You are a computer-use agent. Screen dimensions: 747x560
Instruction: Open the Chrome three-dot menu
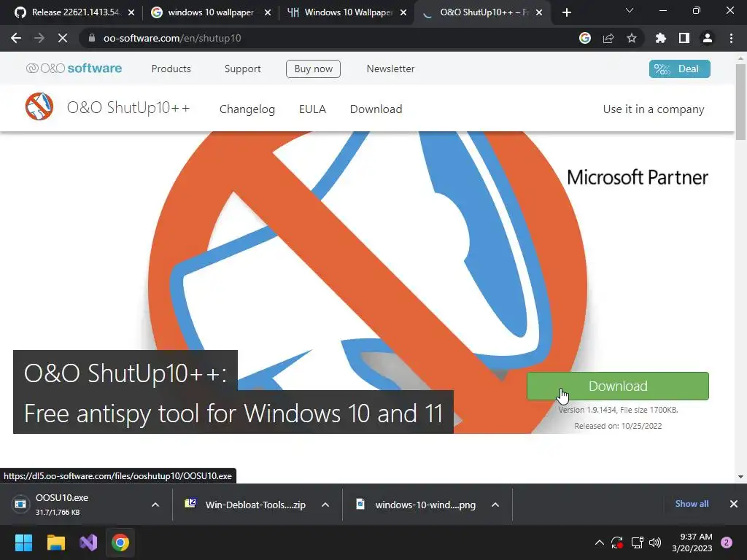[731, 38]
